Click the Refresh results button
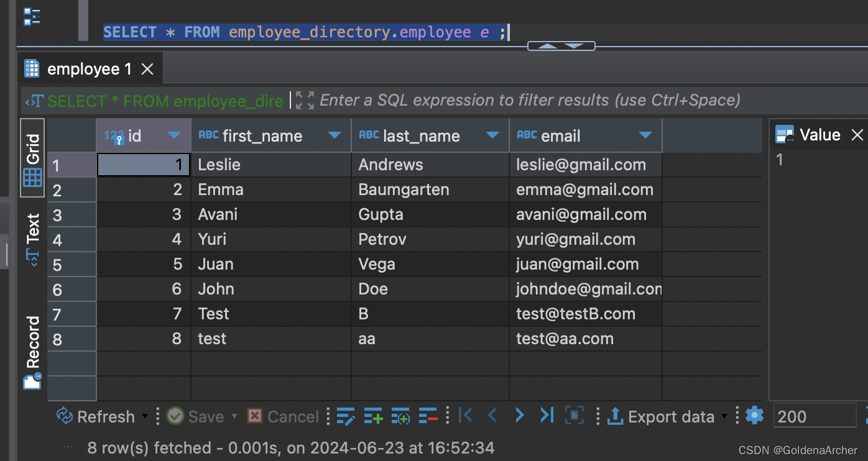 pos(95,416)
